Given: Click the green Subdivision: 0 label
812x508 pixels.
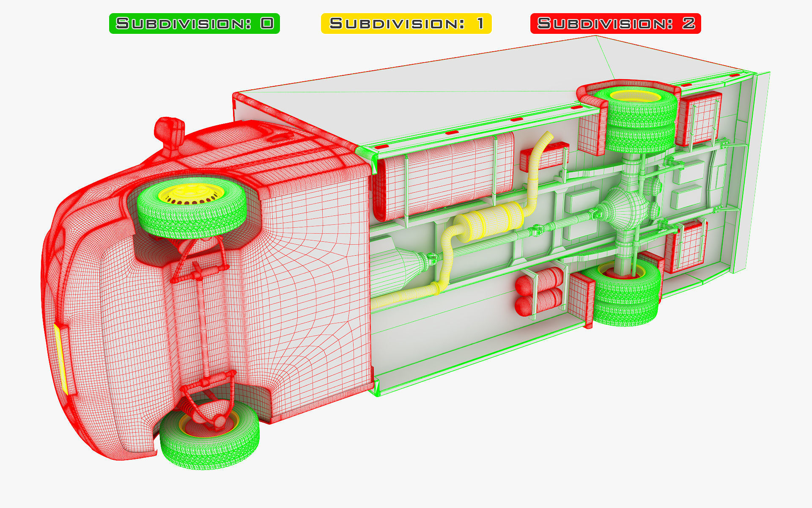Looking at the screenshot, I should [x=194, y=23].
